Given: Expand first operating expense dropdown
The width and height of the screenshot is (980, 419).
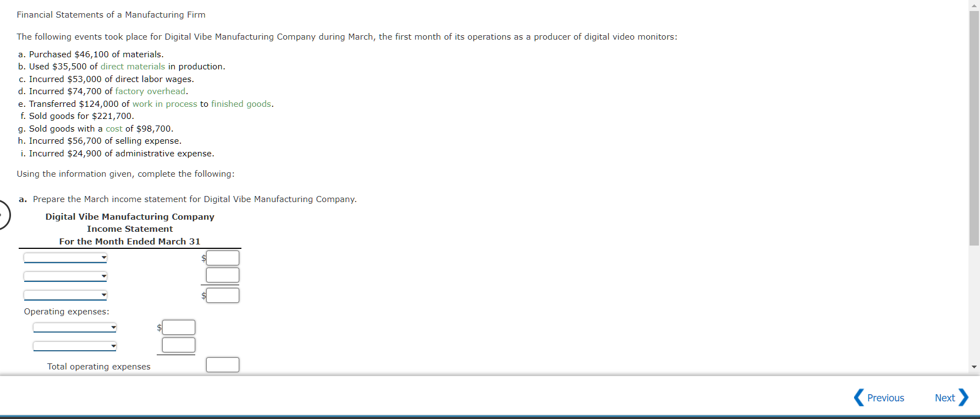Looking at the screenshot, I should 75,327.
